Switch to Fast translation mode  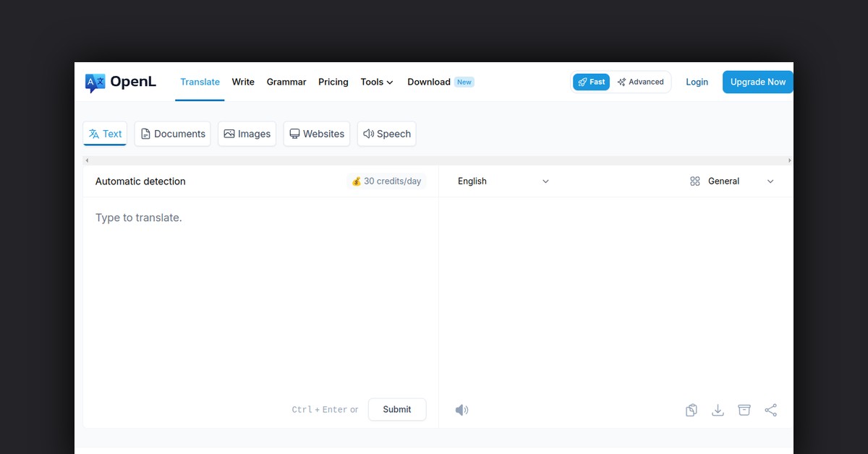(592, 82)
